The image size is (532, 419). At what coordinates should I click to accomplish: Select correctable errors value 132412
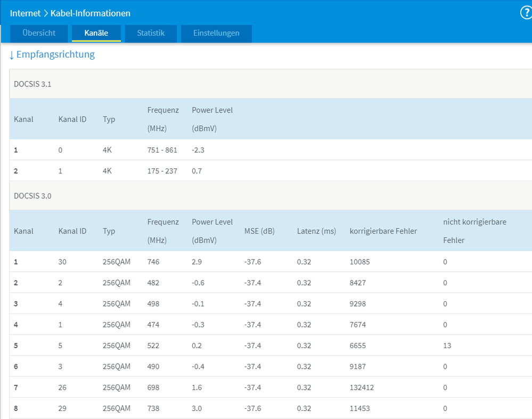(362, 388)
